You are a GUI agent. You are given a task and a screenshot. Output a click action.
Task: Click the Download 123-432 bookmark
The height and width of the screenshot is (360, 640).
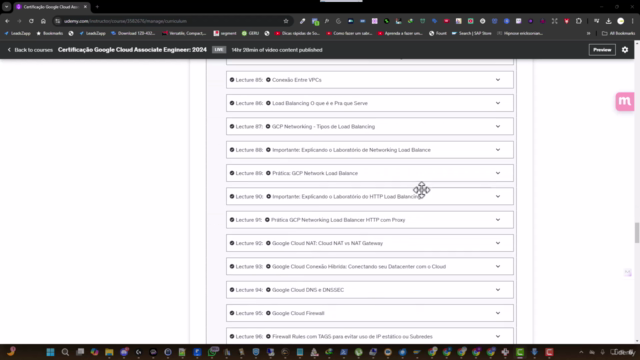point(133,33)
